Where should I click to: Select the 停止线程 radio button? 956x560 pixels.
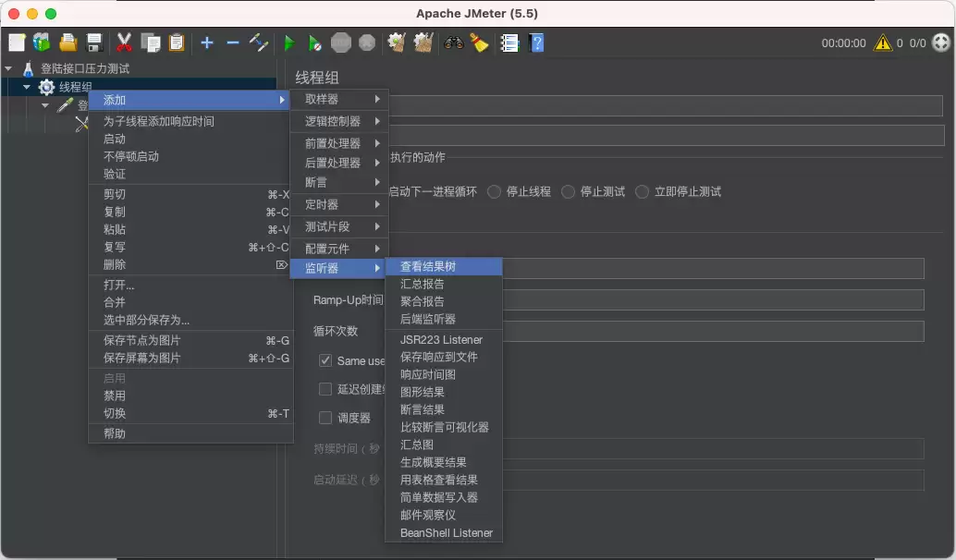tap(495, 192)
